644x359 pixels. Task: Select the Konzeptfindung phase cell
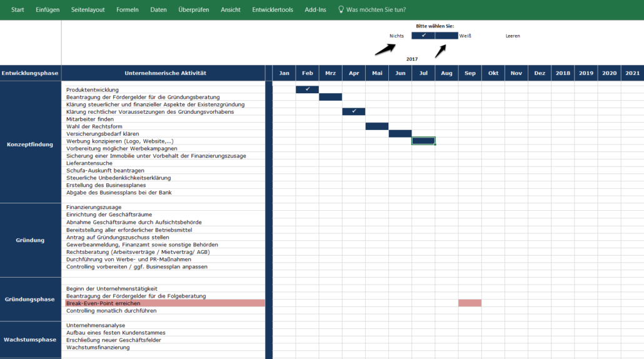click(31, 142)
